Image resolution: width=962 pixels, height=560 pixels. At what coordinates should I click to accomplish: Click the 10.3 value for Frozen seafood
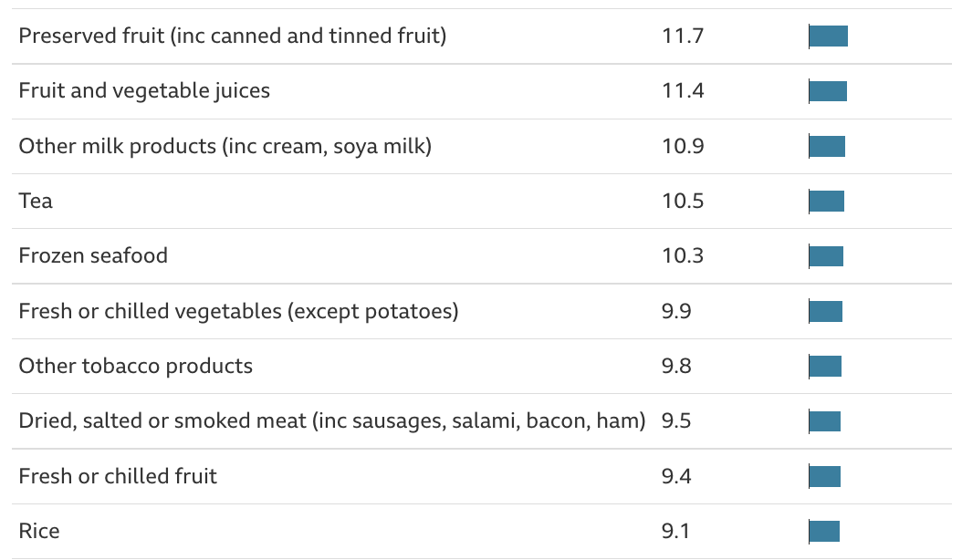(x=683, y=256)
